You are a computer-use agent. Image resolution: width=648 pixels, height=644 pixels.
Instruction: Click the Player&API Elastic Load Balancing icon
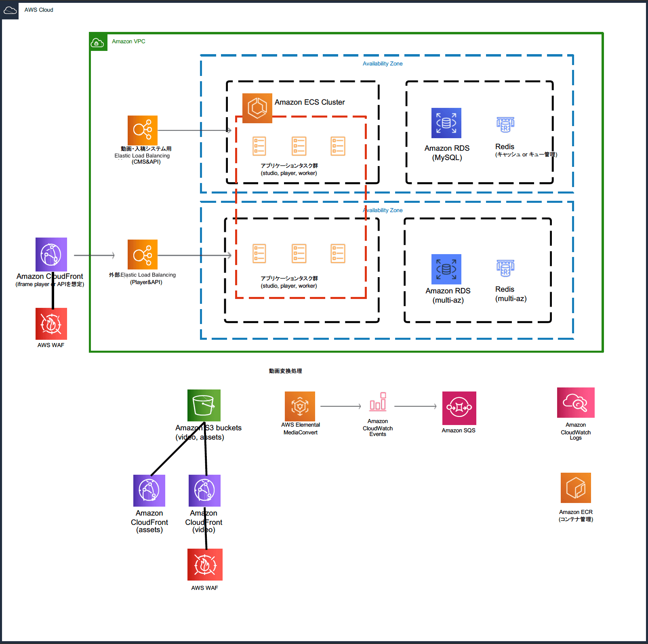[143, 255]
